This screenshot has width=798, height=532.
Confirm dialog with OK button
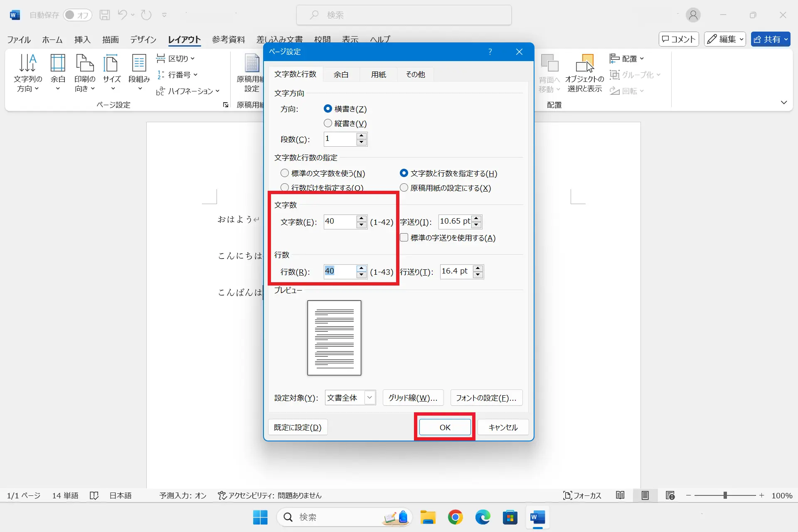[445, 427]
